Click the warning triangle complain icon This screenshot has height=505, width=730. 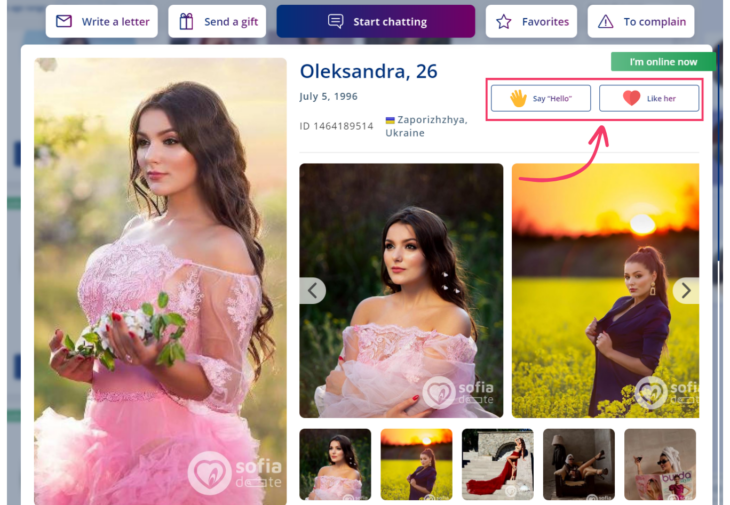(605, 21)
